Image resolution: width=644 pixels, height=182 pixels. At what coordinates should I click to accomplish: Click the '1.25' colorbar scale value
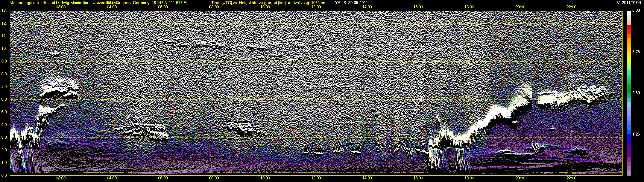pyautogui.click(x=636, y=134)
